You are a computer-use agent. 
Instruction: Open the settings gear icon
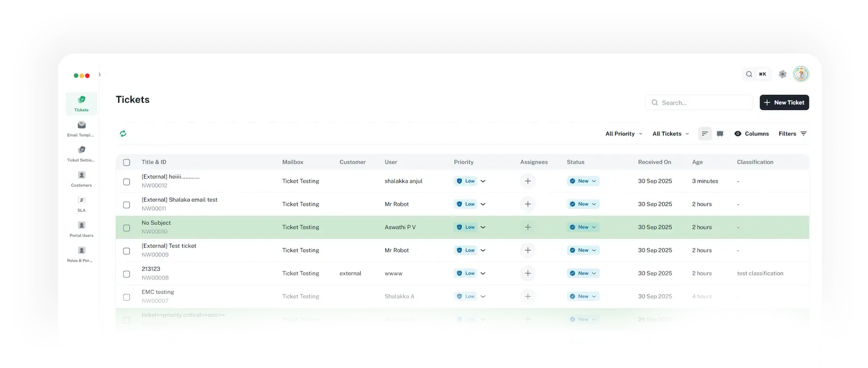782,74
